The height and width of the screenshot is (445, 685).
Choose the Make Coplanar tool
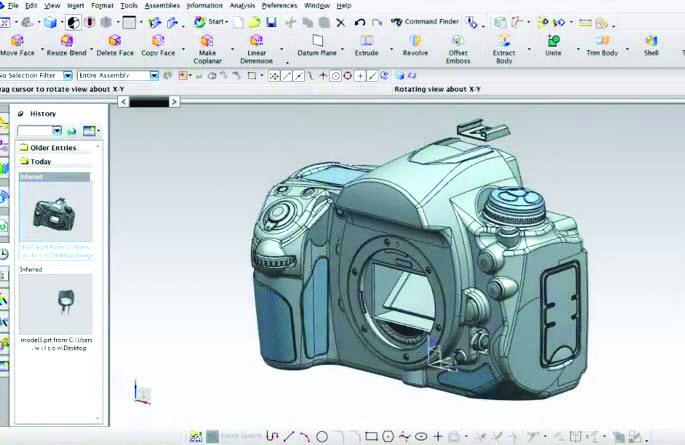[x=207, y=49]
